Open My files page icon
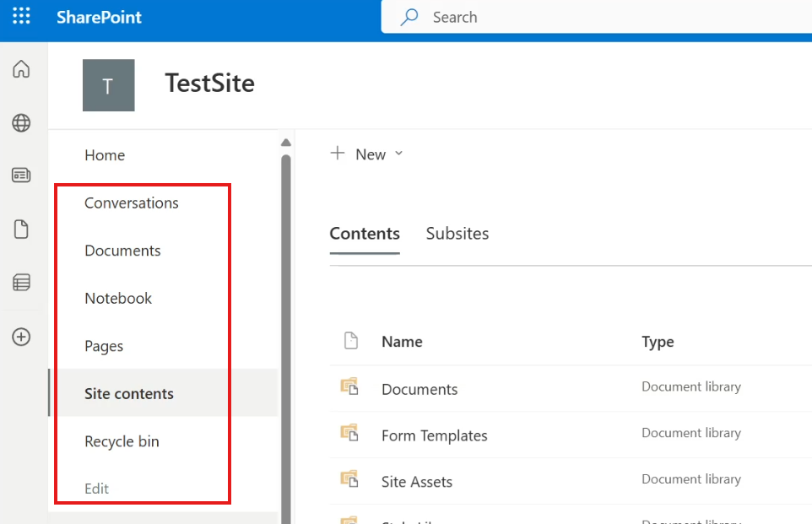812x524 pixels. 21,229
